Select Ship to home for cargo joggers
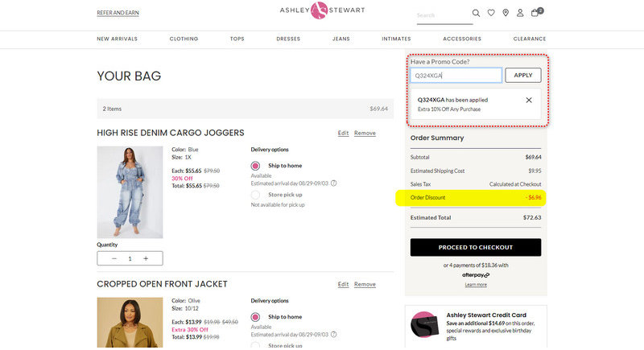The width and height of the screenshot is (644, 350). (x=256, y=166)
